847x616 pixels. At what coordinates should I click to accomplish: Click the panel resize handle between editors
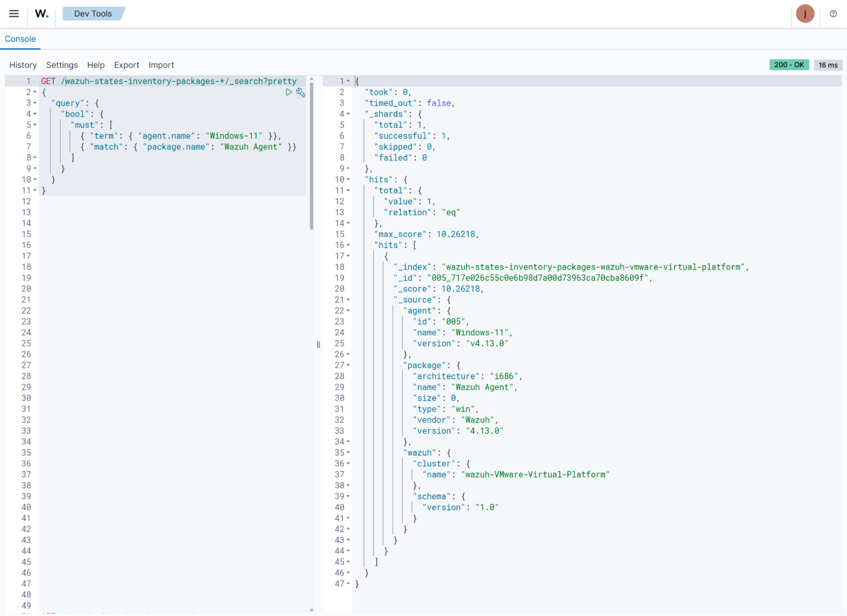[318, 344]
